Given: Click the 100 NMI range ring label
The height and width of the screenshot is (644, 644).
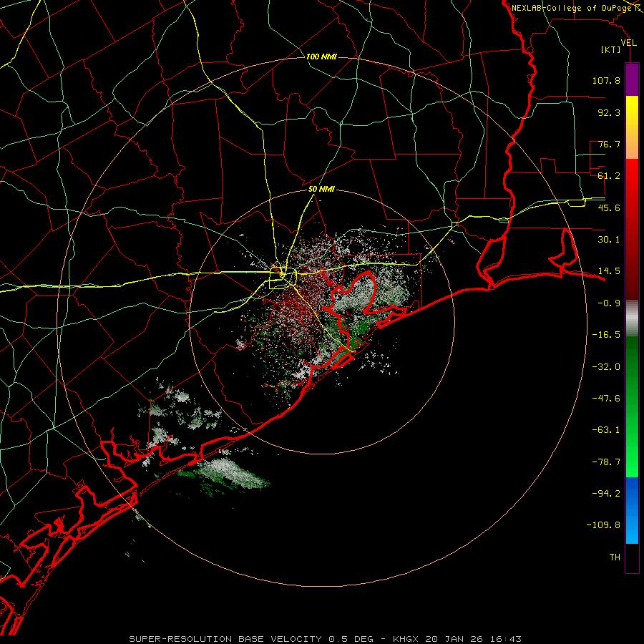Looking at the screenshot, I should 321,57.
